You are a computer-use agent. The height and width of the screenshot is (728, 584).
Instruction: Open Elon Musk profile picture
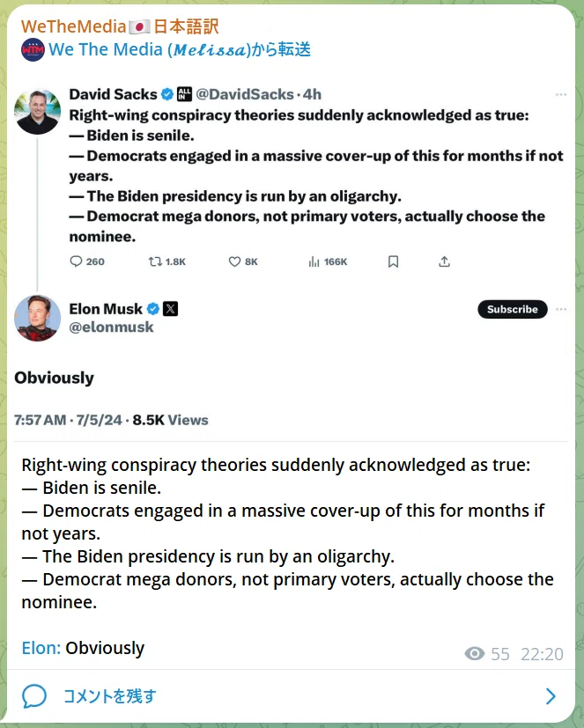[x=38, y=318]
